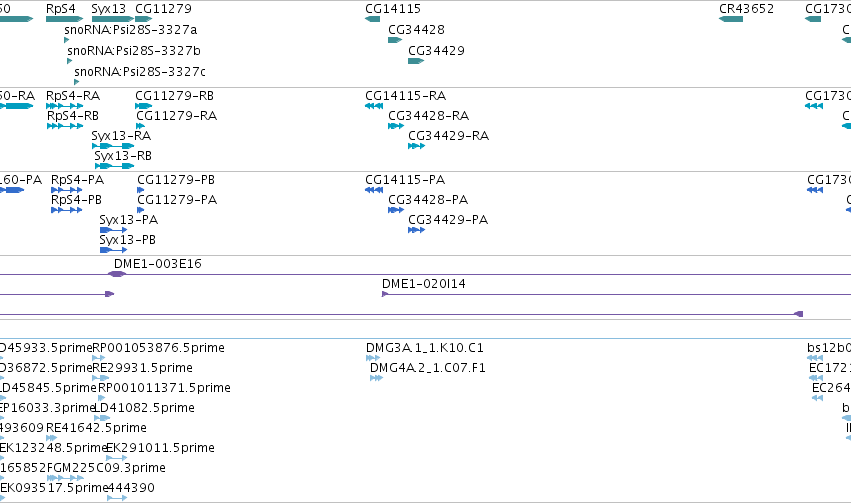Screen dimensions: 851x503
Task: Click the CG34429-PA protein arrows
Action: tap(416, 230)
